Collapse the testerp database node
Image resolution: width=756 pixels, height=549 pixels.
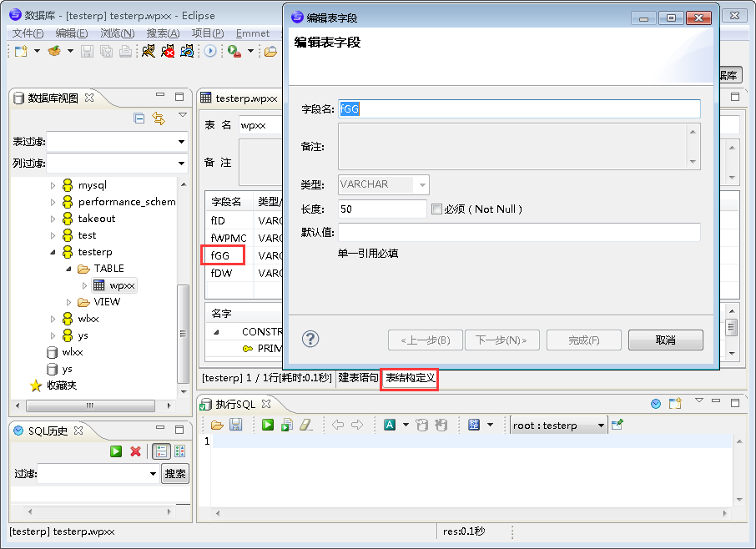[53, 252]
